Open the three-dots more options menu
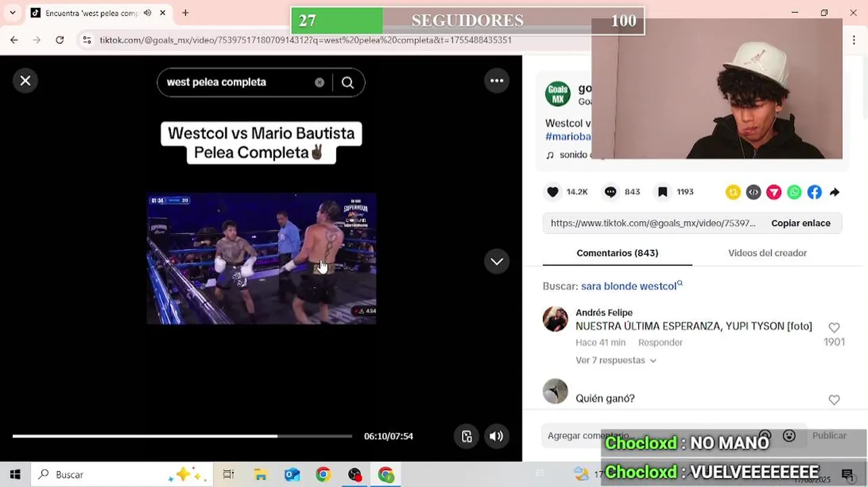 click(x=497, y=80)
